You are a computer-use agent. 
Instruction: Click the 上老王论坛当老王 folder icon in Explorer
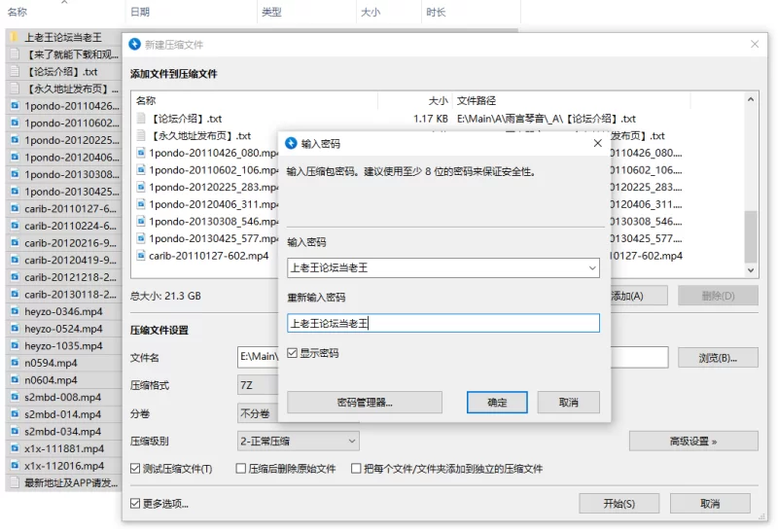pyautogui.click(x=15, y=37)
